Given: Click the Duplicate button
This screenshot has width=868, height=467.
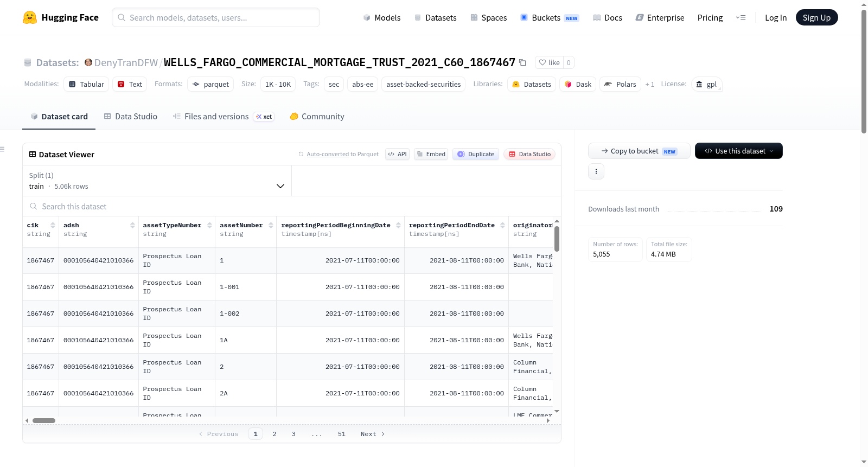Looking at the screenshot, I should click(x=476, y=154).
